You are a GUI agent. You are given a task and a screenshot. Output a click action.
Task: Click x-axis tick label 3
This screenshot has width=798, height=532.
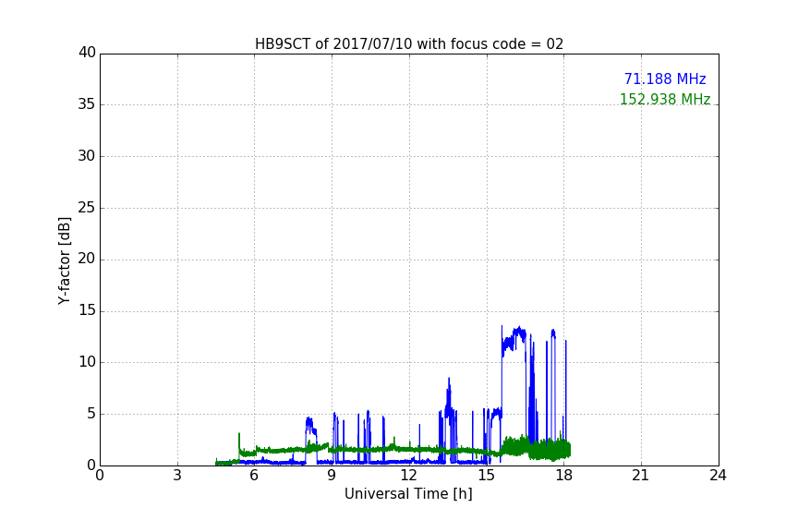[177, 476]
